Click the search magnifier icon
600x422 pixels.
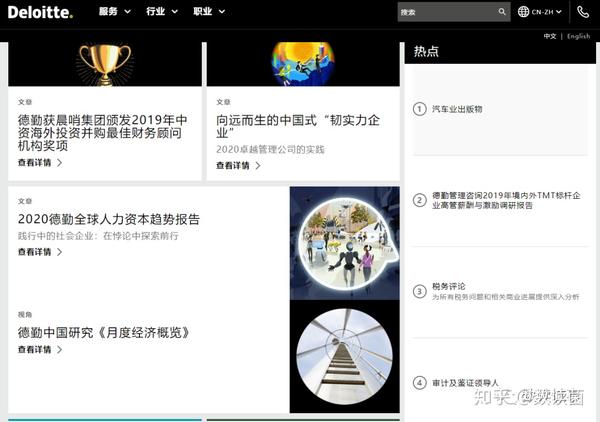pyautogui.click(x=502, y=12)
